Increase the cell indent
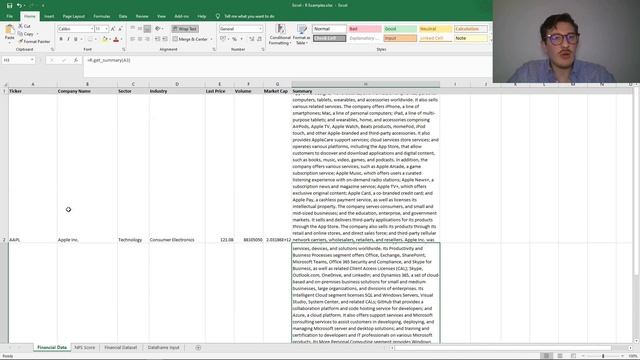 click(165, 39)
